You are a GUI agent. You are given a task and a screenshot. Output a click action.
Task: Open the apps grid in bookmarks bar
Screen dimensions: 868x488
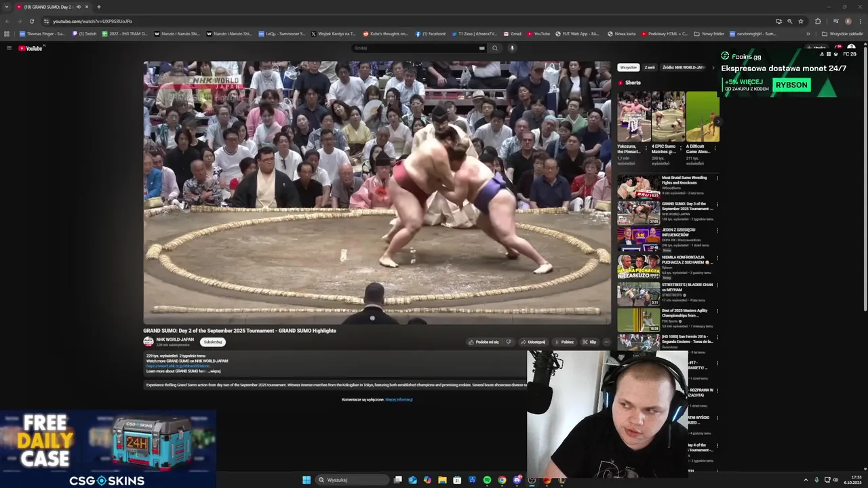tap(7, 33)
